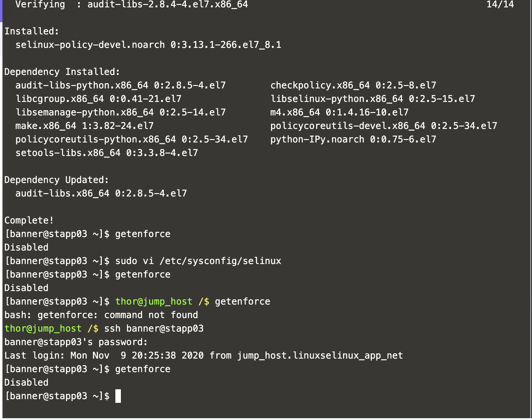Click the "Installed:" heading

[x=31, y=31]
